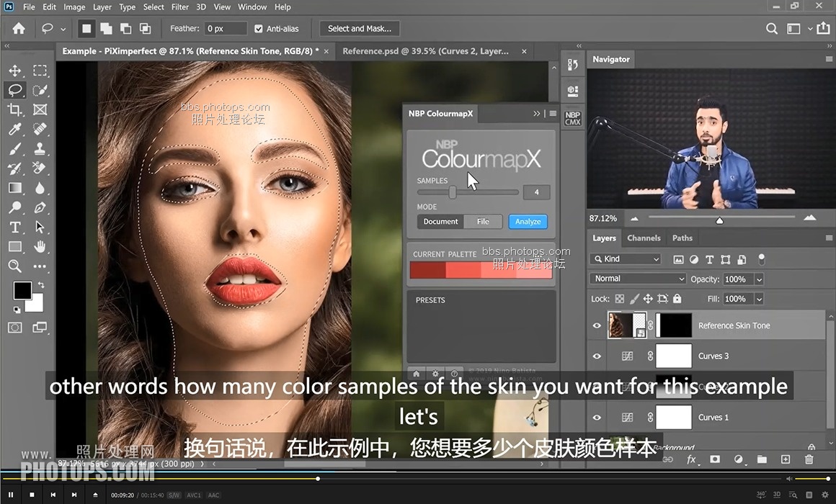Select the Eyedropper tool
This screenshot has width=836, height=504.
pyautogui.click(x=15, y=129)
